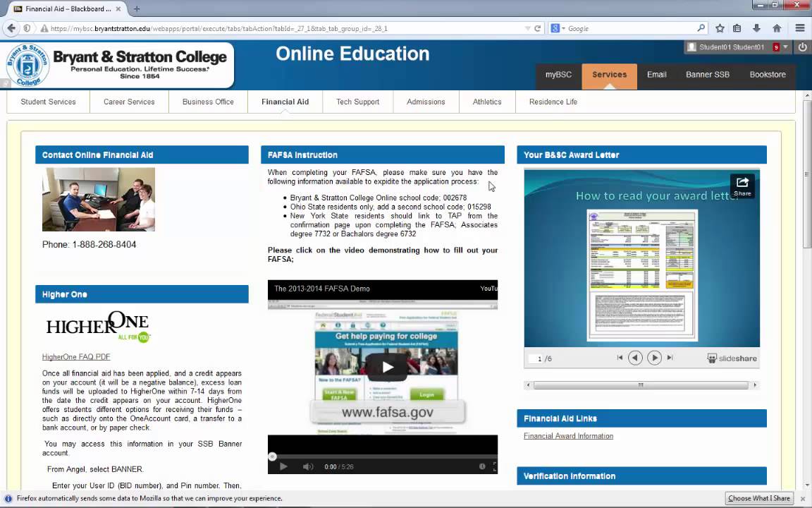Open the Banner SSB tab
The height and width of the screenshot is (508, 812).
(x=708, y=75)
